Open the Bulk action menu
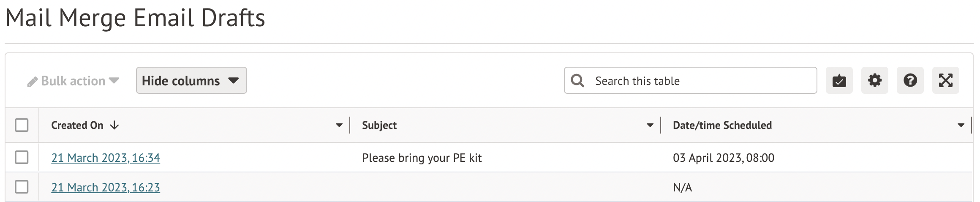Screen dimensions: 980x202 (x=73, y=81)
